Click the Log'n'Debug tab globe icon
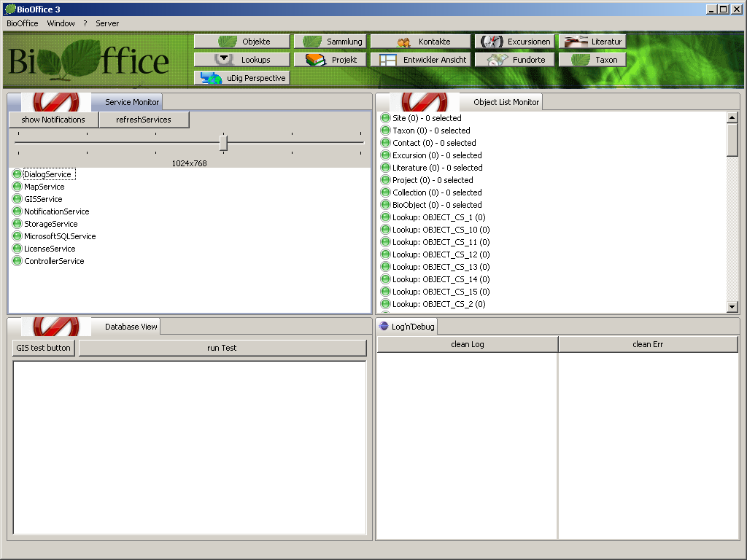Image resolution: width=747 pixels, height=560 pixels. (x=384, y=326)
